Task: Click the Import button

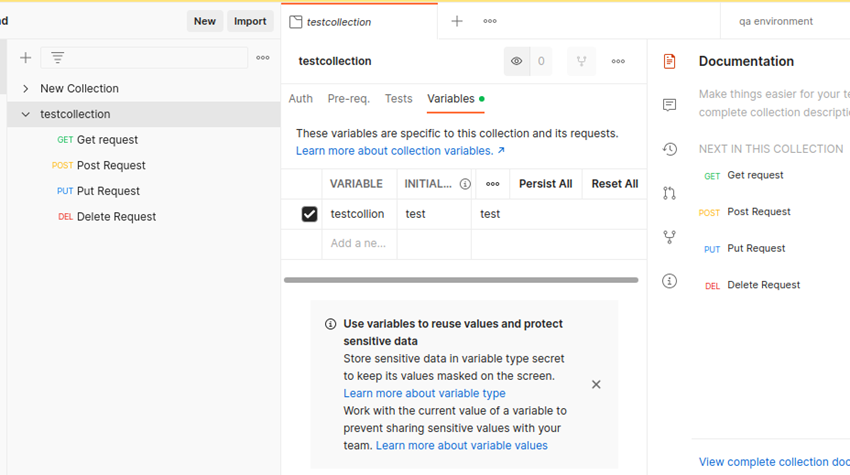Action: [x=250, y=21]
